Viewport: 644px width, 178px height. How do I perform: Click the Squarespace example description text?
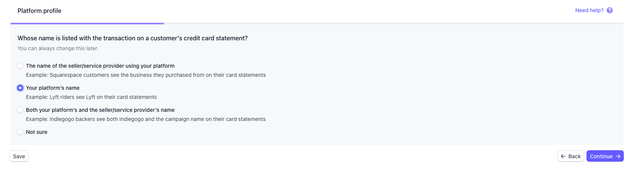pyautogui.click(x=146, y=75)
